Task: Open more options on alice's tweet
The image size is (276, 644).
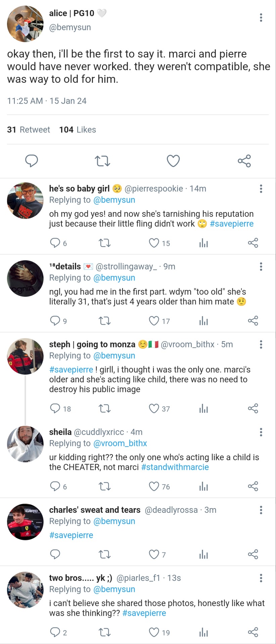Action: [261, 17]
